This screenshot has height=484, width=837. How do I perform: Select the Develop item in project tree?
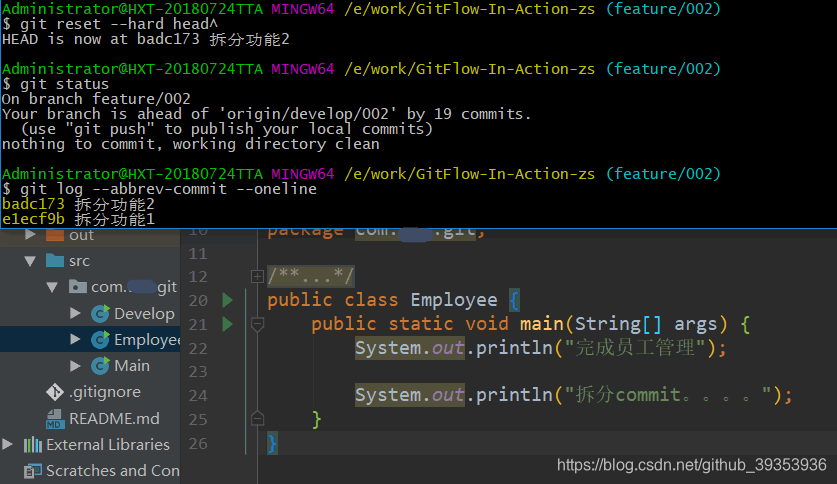pyautogui.click(x=144, y=314)
